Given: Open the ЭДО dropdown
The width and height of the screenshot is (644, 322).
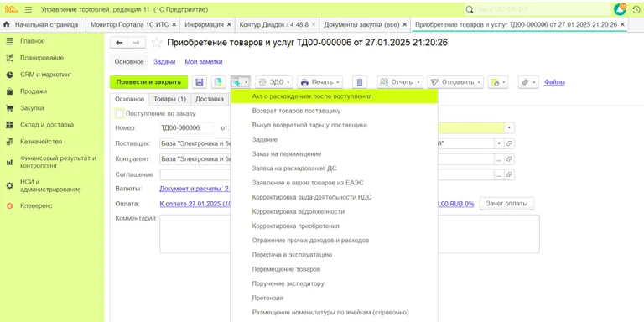Looking at the screenshot, I should coord(274,82).
